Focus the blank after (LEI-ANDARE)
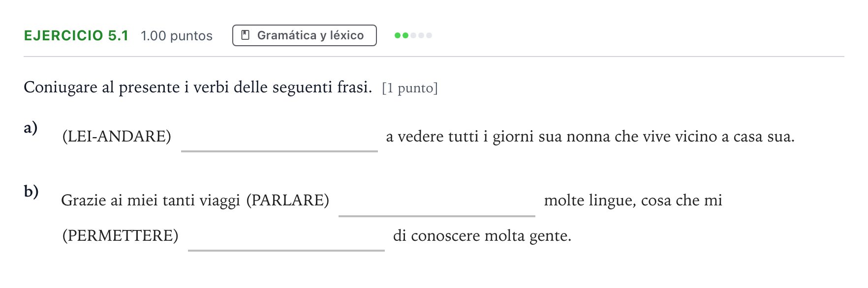The height and width of the screenshot is (288, 868). [279, 138]
